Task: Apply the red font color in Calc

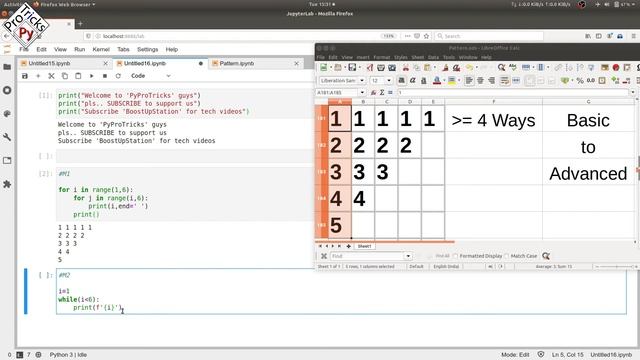Action: tap(436, 81)
